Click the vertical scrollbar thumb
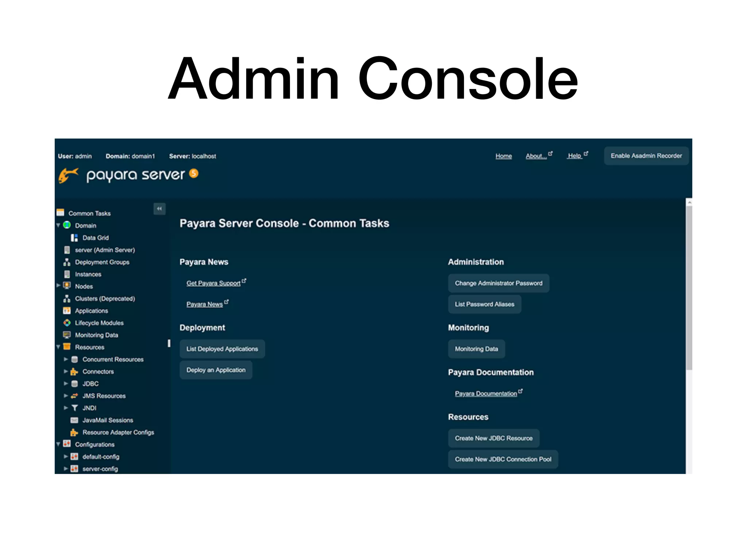 tap(689, 288)
